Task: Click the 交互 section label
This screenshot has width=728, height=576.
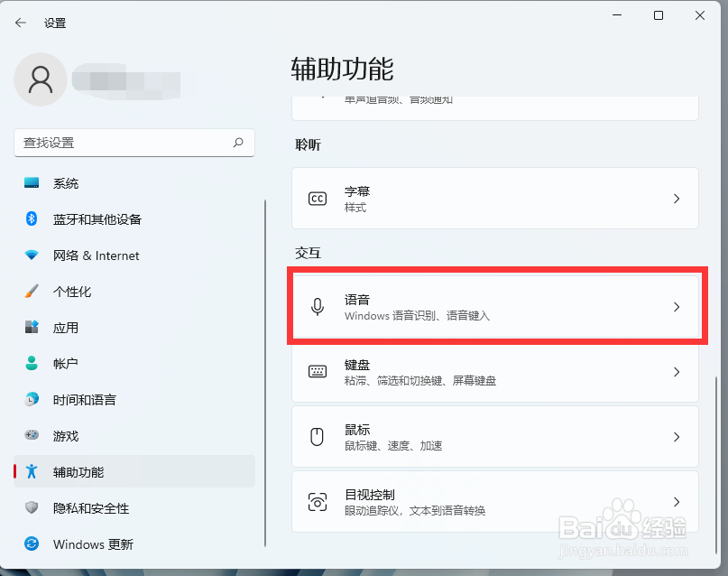Action: point(308,253)
